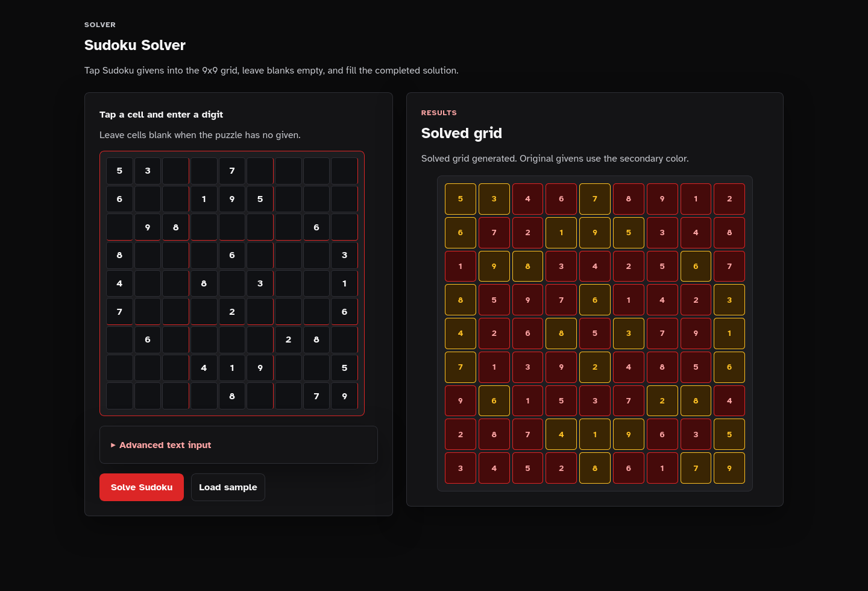
Task: Click solved grid cell 5 in row 5, column 5
Action: [x=595, y=333]
